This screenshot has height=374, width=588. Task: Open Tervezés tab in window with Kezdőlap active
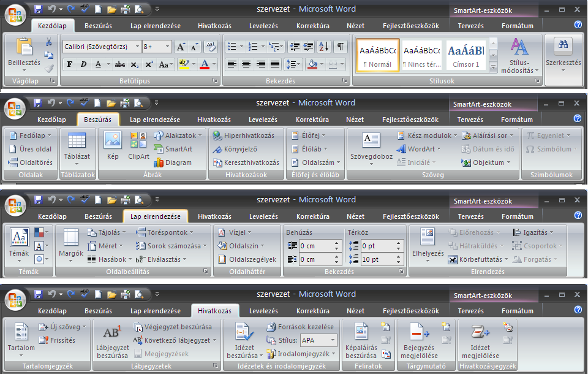point(470,26)
